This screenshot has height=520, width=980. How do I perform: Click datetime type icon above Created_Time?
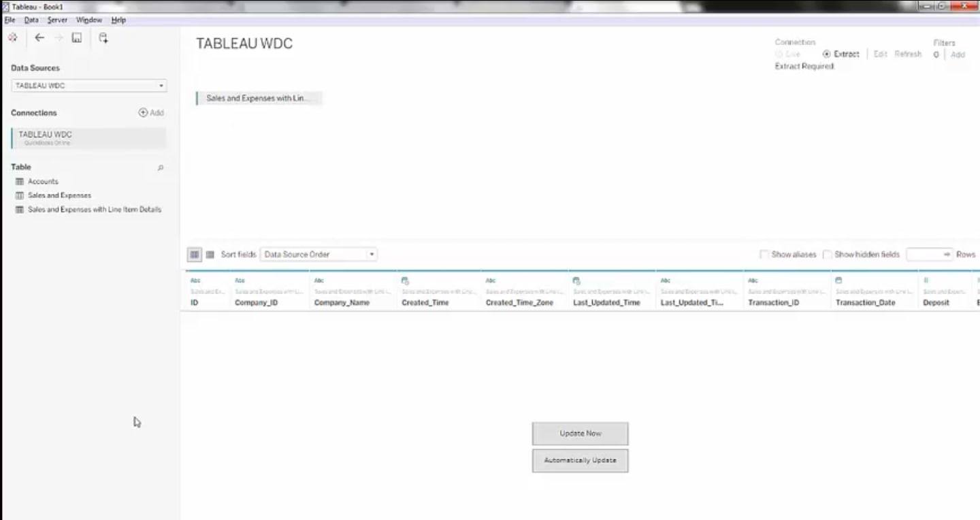pos(405,280)
